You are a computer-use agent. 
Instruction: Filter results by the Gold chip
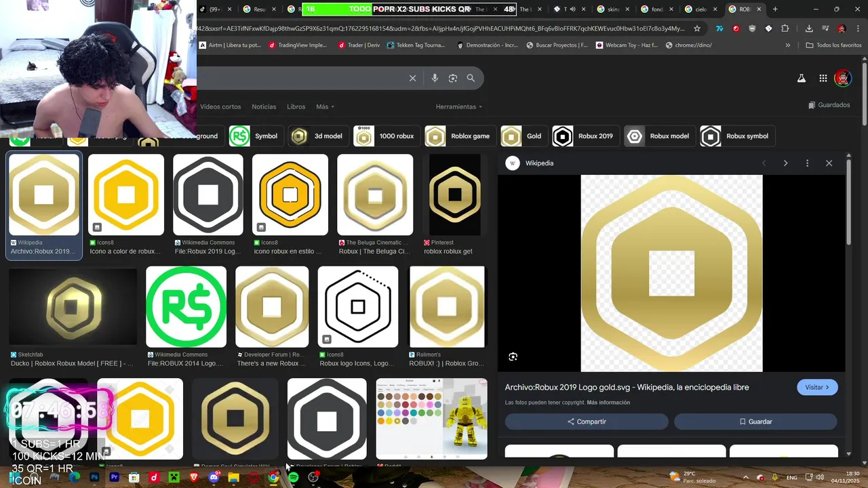tap(523, 136)
